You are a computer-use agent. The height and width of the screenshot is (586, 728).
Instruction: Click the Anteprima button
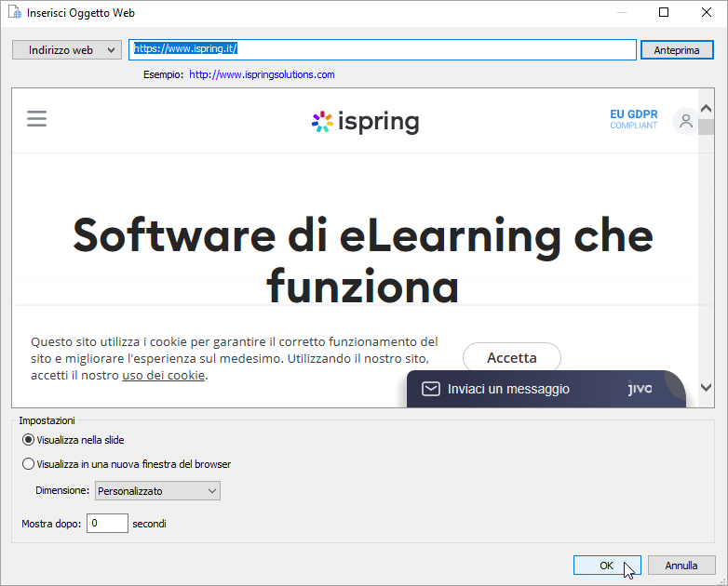(676, 50)
